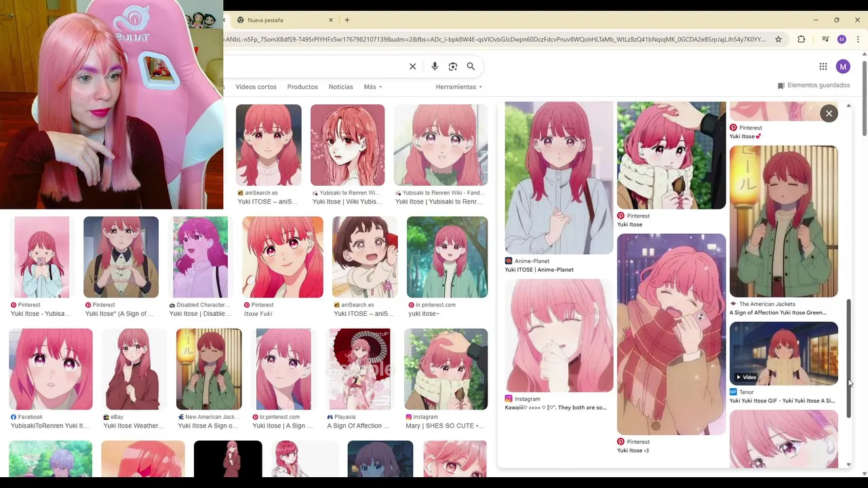Image resolution: width=868 pixels, height=488 pixels.
Task: Open the Playasia A Sign Of Affection thumbnail
Action: pyautogui.click(x=359, y=369)
